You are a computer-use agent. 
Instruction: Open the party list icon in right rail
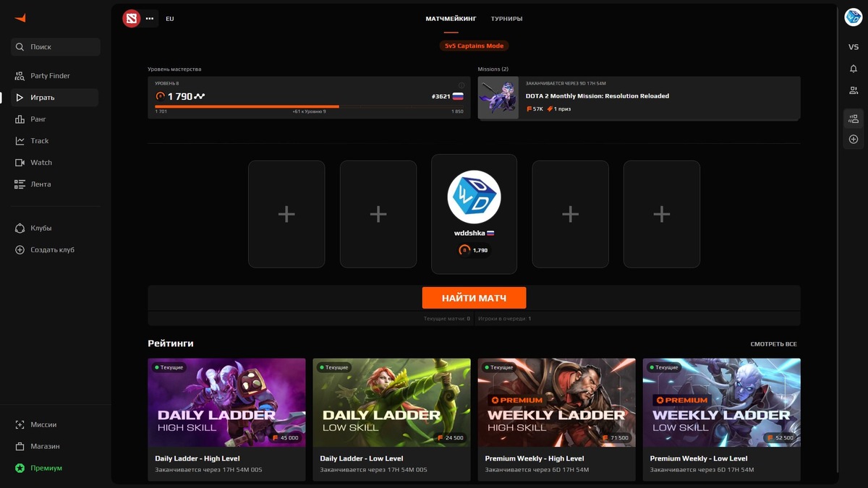coord(854,119)
